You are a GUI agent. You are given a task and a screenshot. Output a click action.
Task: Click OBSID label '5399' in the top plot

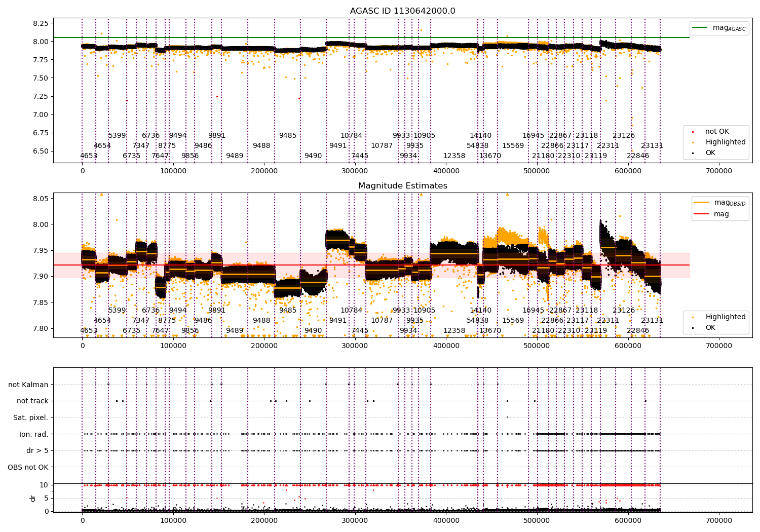click(x=117, y=136)
